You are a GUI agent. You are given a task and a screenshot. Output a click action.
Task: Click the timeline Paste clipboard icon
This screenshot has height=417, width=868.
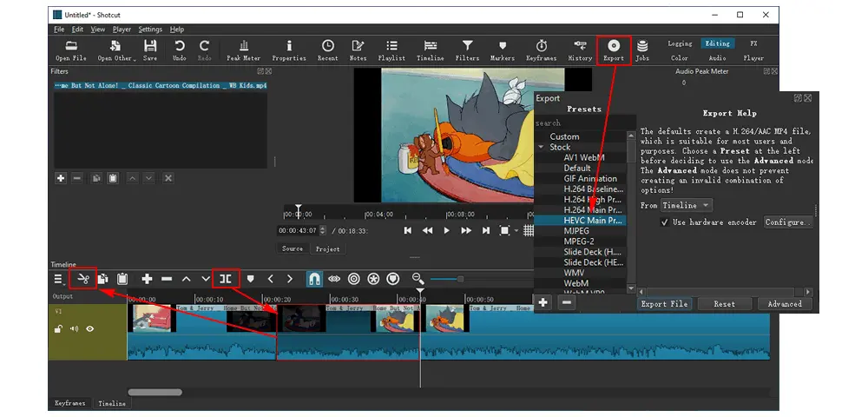(x=122, y=279)
